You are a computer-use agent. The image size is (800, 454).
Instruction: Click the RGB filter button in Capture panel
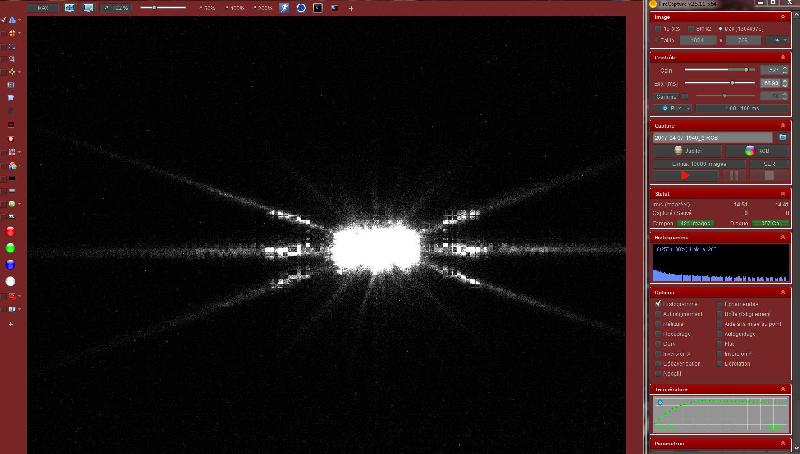tap(757, 151)
